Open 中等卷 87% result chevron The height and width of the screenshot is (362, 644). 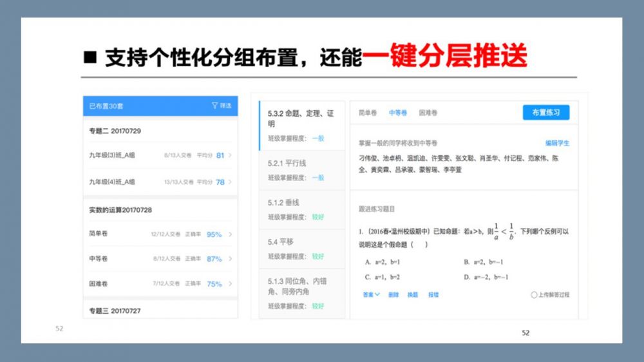231,259
